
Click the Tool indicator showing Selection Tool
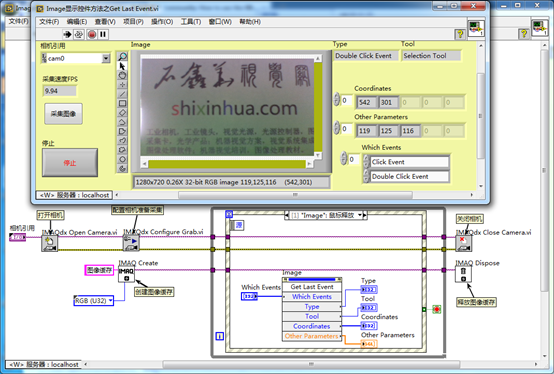(431, 56)
